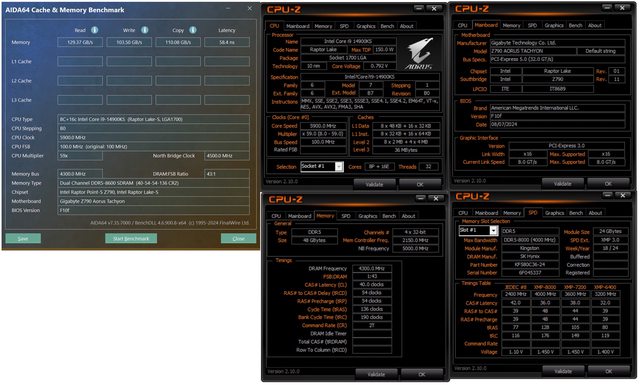
Task: Click the info icon next to Write
Action: pos(144,30)
